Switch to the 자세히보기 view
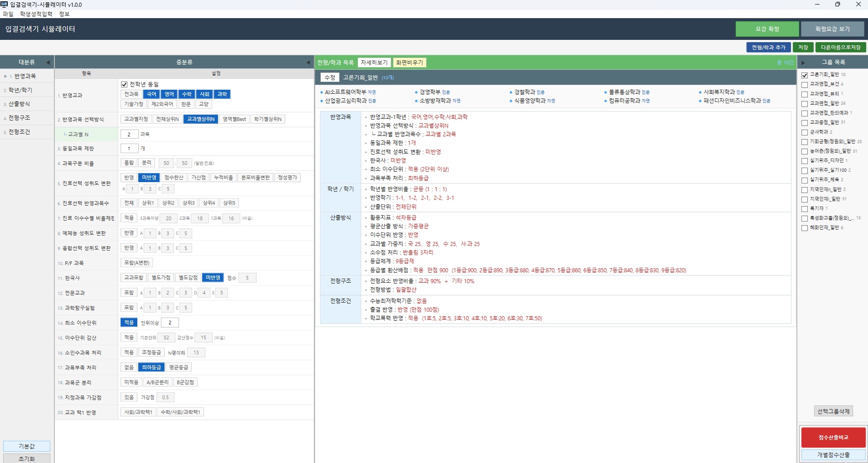 [374, 63]
